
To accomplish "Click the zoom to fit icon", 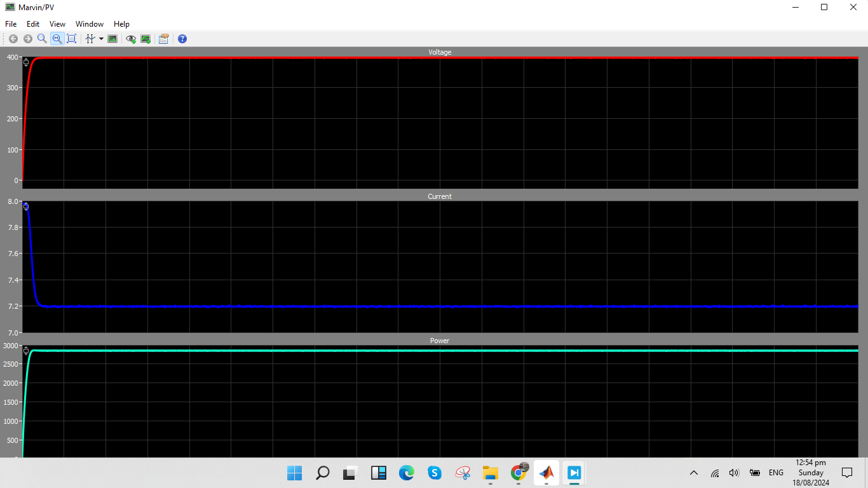I will pos(71,39).
